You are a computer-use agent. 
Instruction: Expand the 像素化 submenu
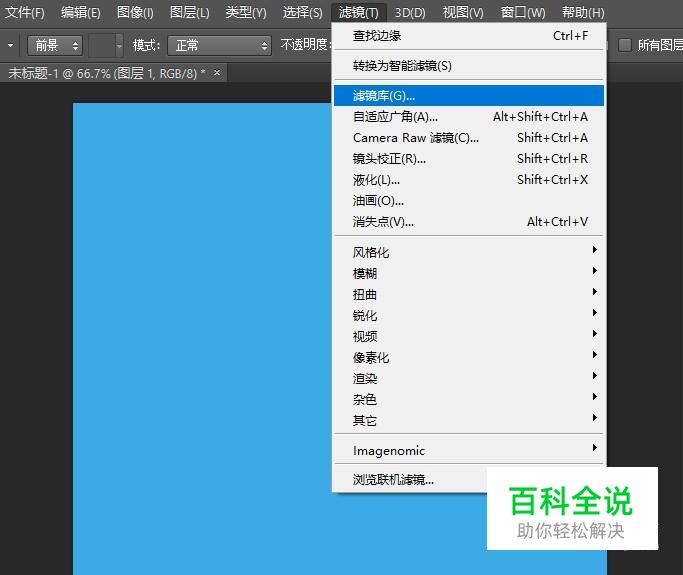pos(469,357)
